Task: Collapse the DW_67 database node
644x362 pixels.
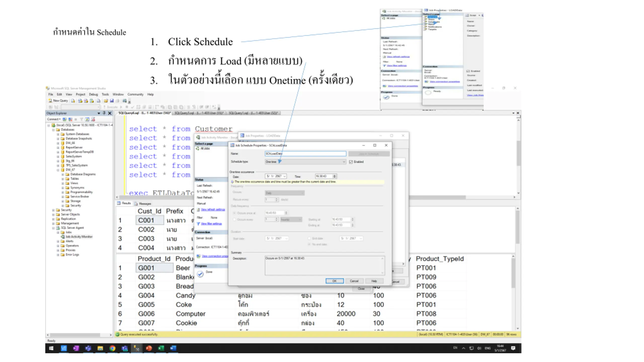Action: [x=58, y=170]
